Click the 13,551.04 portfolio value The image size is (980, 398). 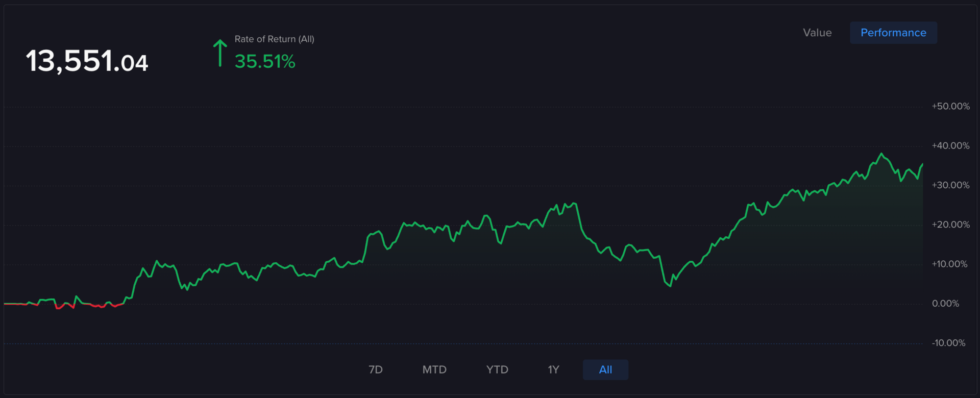coord(87,61)
